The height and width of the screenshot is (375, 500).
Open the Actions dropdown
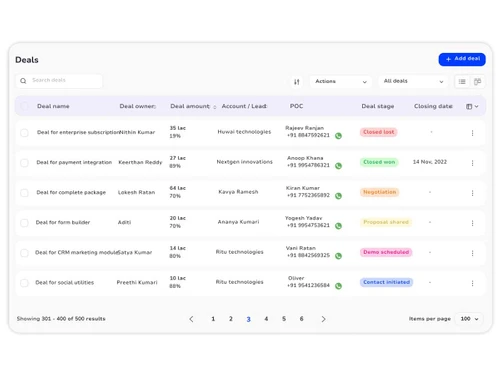340,81
